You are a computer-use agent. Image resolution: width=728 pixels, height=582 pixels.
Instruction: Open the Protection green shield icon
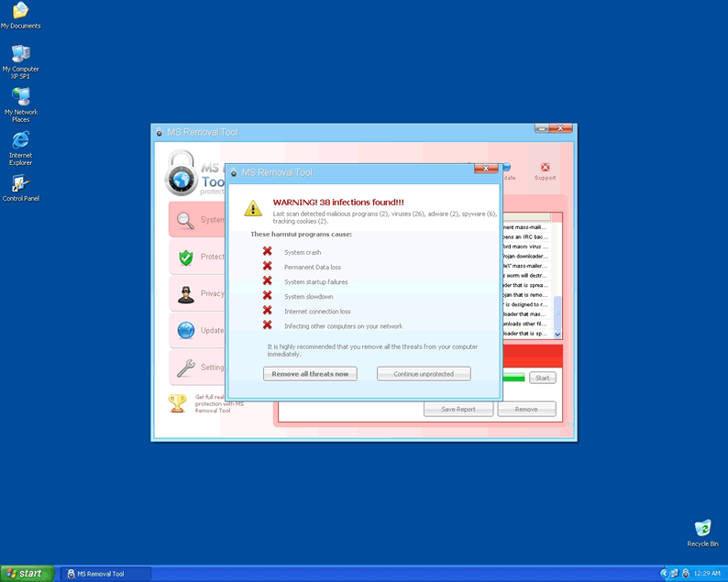[186, 258]
